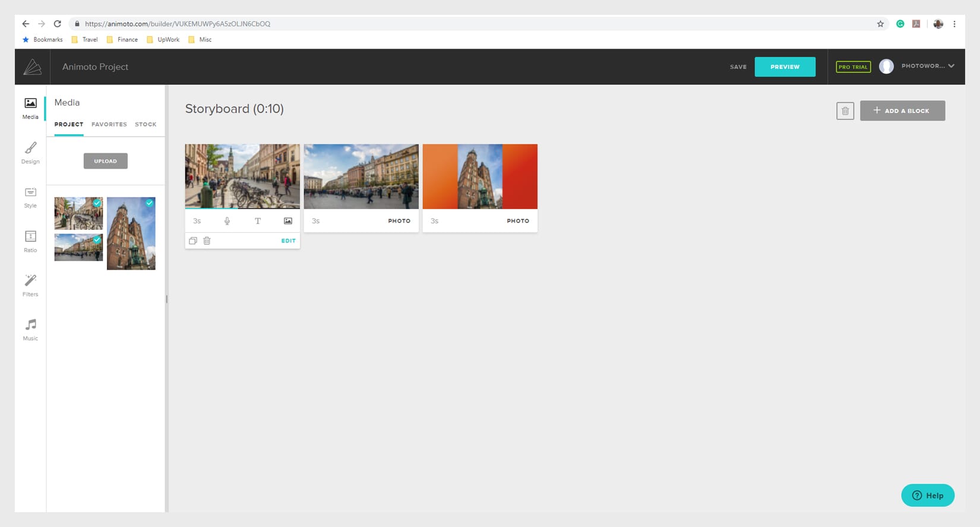Image resolution: width=980 pixels, height=527 pixels.
Task: Click the Upload button
Action: [x=105, y=161]
